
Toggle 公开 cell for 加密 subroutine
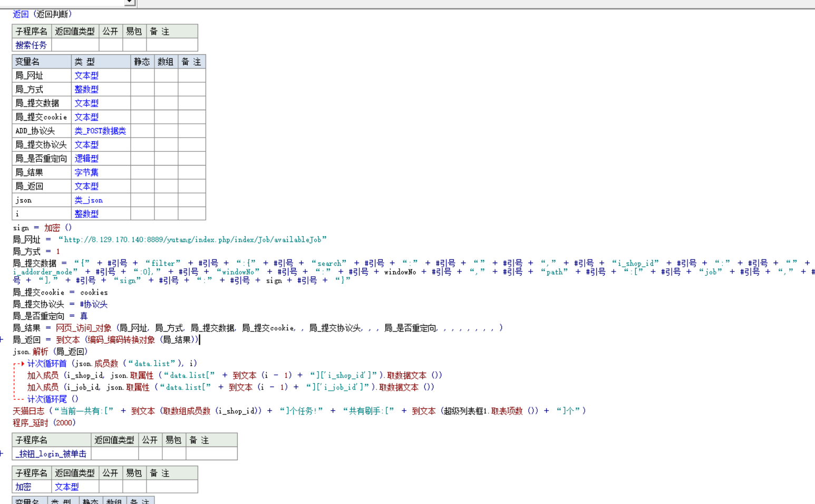coord(111,487)
